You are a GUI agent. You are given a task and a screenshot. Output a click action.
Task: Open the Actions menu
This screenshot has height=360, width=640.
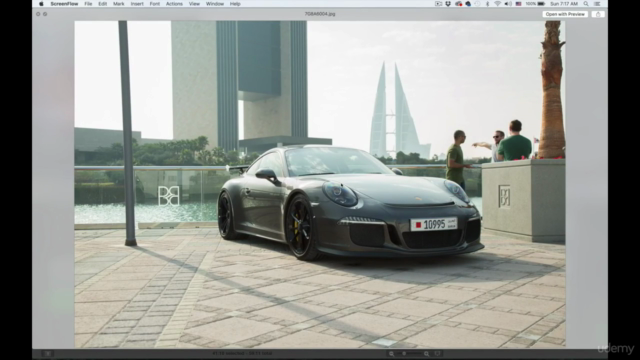click(174, 4)
